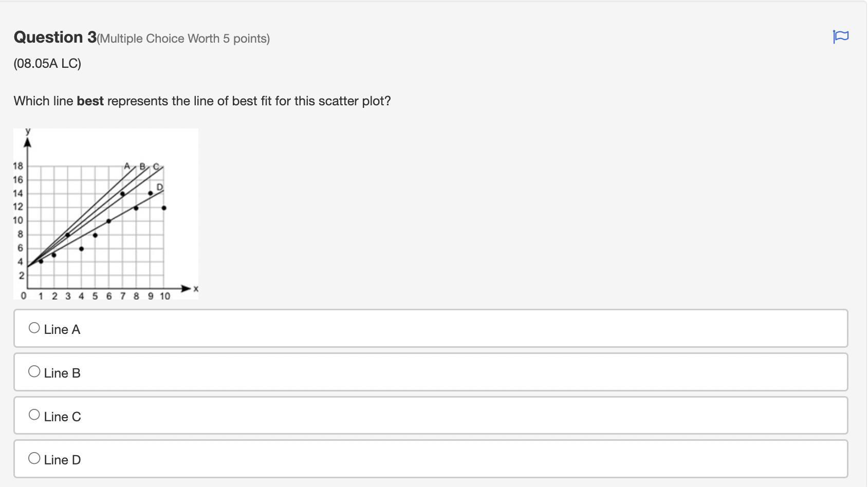868x487 pixels.
Task: Flag Question 3 for review
Action: coord(840,36)
